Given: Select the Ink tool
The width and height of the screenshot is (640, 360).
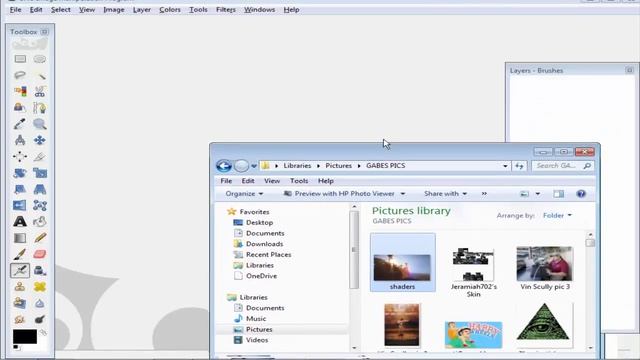Looking at the screenshot, I should (x=40, y=270).
